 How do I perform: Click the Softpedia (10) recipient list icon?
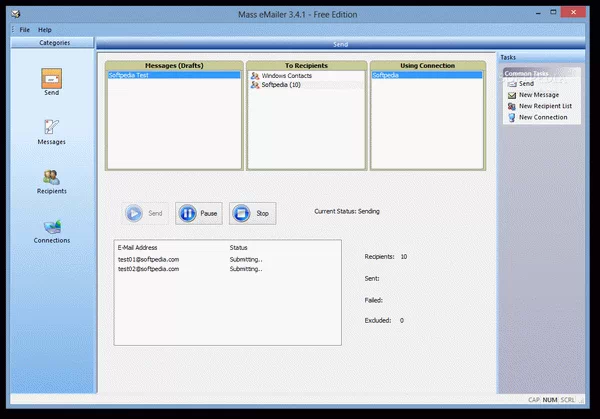coord(255,85)
